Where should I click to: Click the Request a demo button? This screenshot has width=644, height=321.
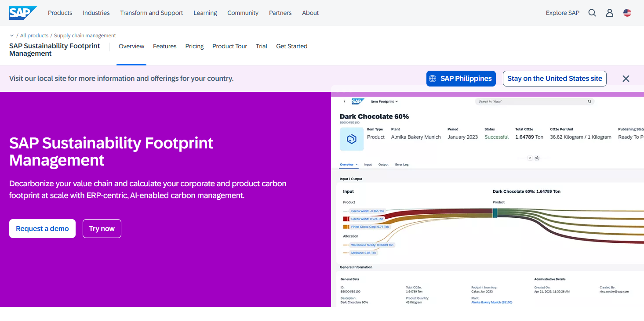[42, 229]
